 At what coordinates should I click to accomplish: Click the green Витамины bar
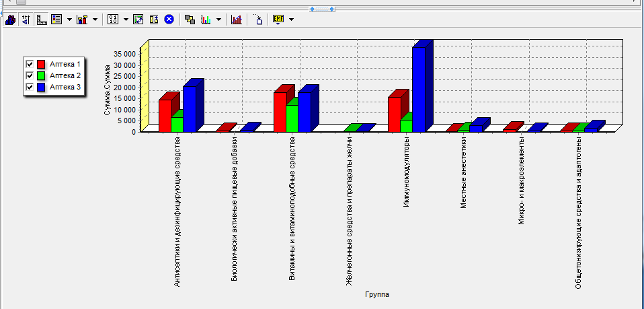[292, 118]
